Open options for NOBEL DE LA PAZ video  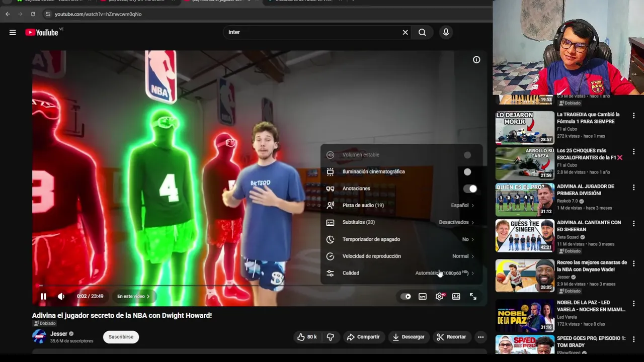633,303
